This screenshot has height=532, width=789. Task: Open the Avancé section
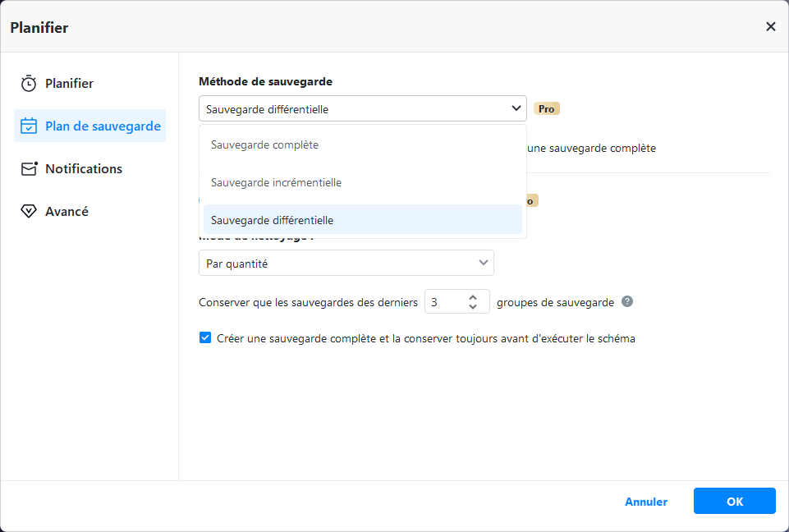coord(67,212)
